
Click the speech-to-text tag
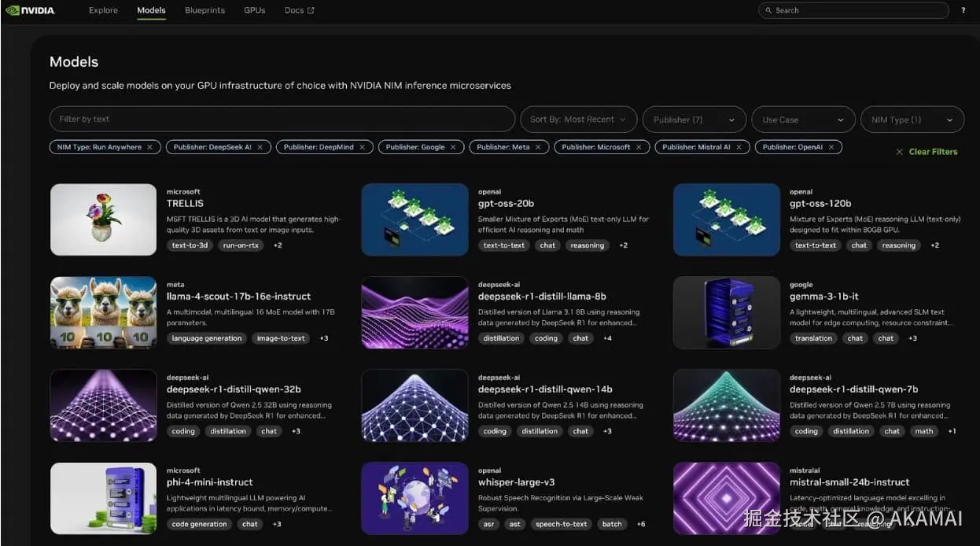coord(562,524)
